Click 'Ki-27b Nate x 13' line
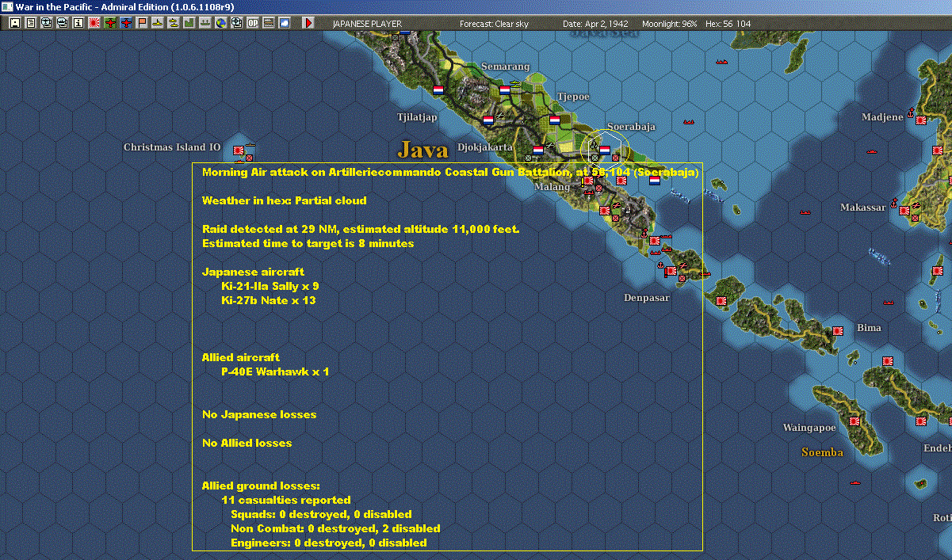The height and width of the screenshot is (560, 952). (x=269, y=300)
